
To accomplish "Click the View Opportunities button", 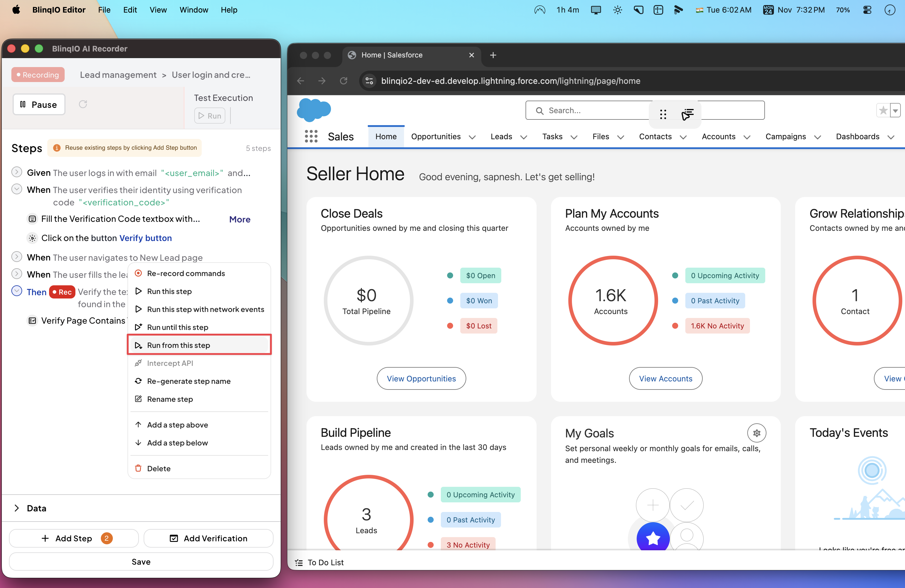I will point(421,378).
